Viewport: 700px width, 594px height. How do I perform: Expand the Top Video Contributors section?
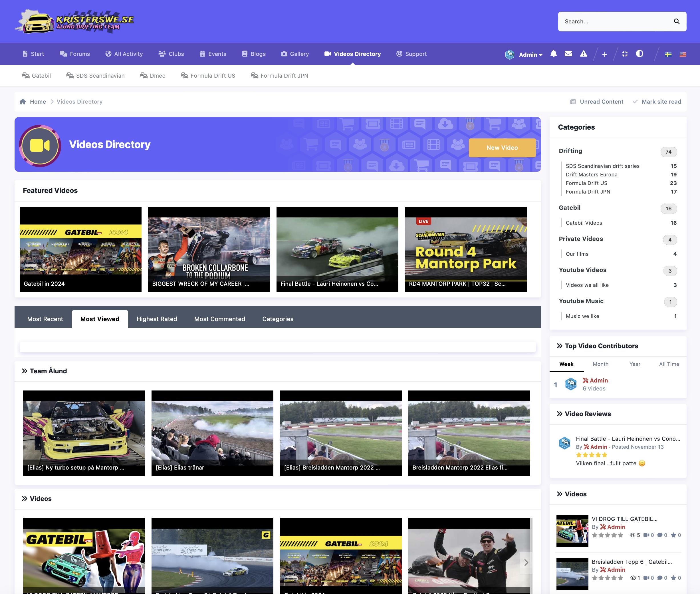[x=560, y=346]
